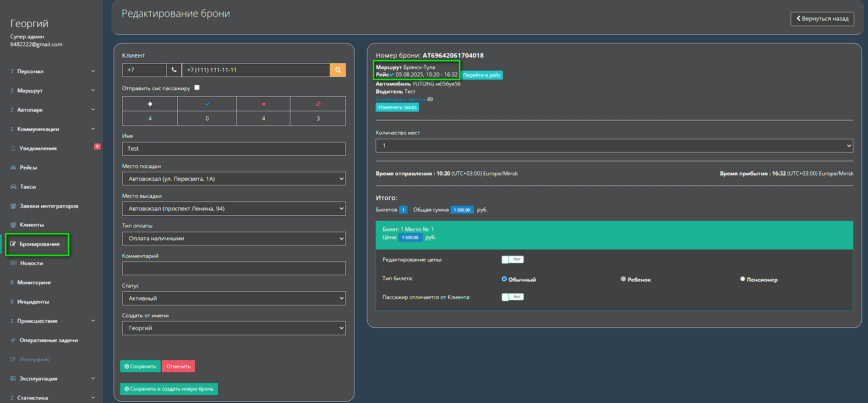Toggle the price editing switch
The width and height of the screenshot is (868, 403).
[x=512, y=260]
